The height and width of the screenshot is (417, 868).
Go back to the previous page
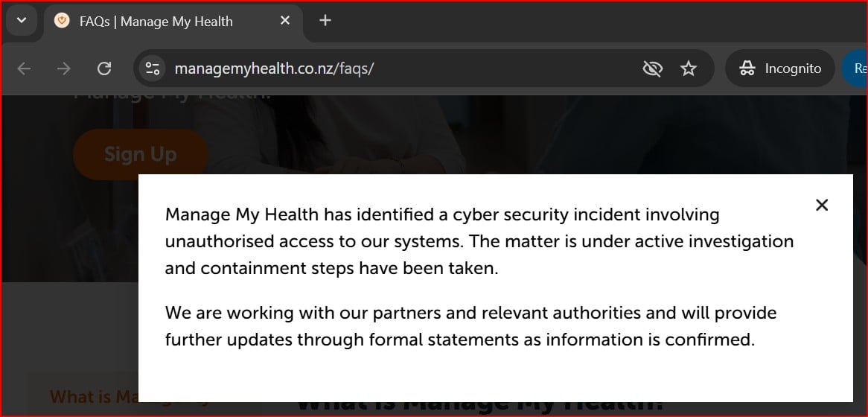coord(25,69)
